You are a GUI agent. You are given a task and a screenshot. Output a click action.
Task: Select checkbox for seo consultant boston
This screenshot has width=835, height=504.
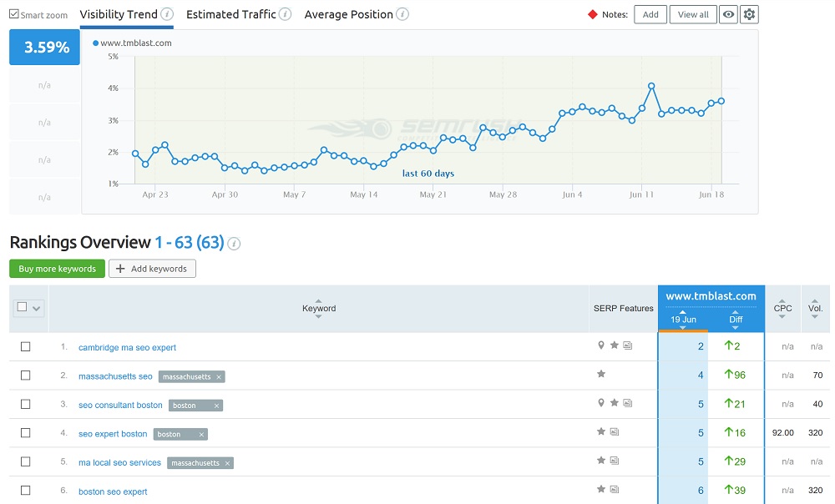25,404
